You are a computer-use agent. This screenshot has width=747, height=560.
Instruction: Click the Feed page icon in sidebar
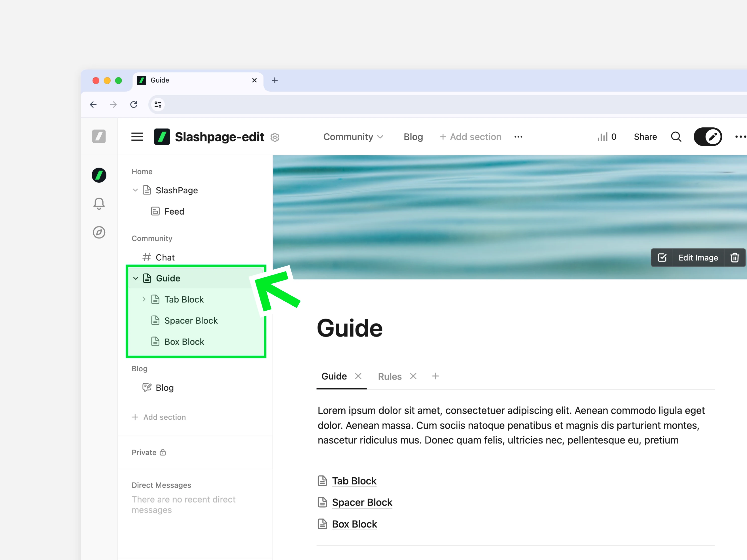155,211
